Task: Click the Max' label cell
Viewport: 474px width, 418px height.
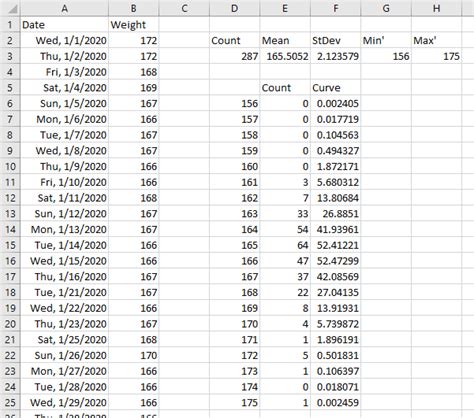Action: click(x=436, y=40)
